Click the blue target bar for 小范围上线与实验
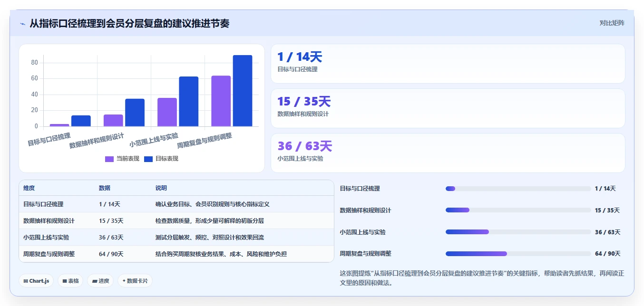Viewport: 644px width, 306px height. click(x=189, y=102)
